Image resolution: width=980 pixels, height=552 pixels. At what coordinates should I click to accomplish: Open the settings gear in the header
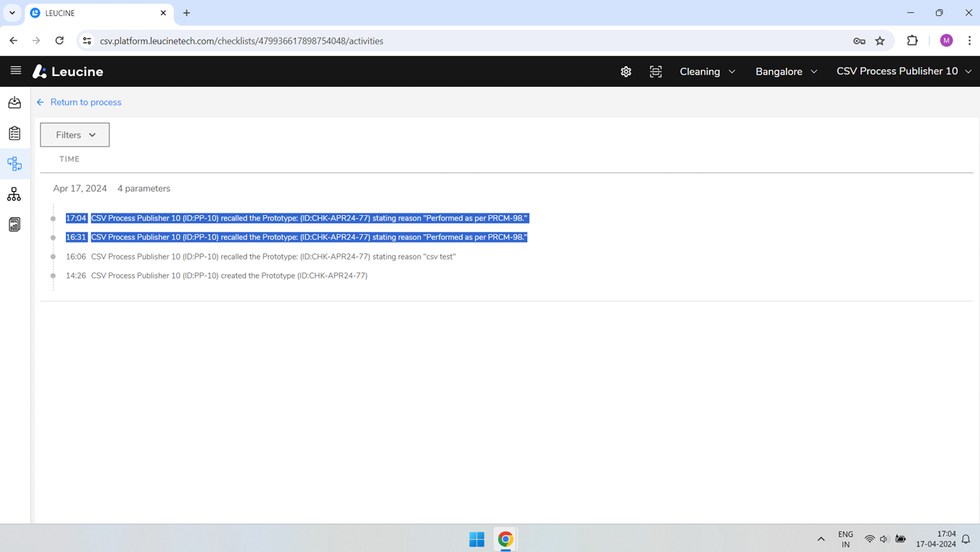coord(626,71)
